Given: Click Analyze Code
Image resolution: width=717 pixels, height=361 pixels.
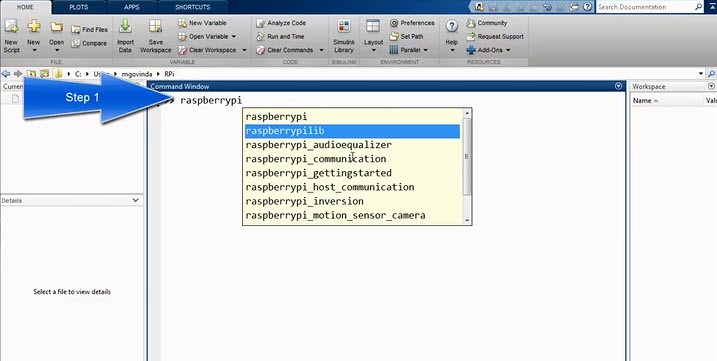Looking at the screenshot, I should [x=281, y=23].
